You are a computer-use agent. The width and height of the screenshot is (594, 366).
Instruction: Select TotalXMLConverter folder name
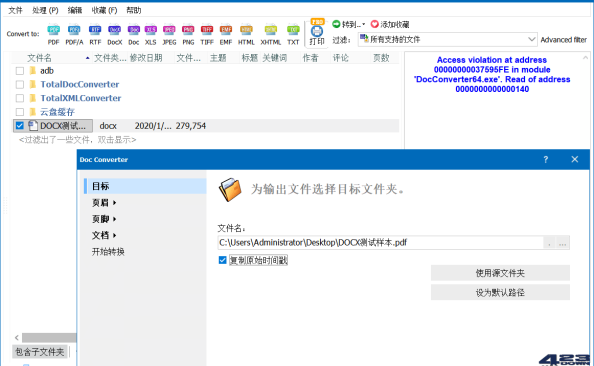pyautogui.click(x=81, y=98)
